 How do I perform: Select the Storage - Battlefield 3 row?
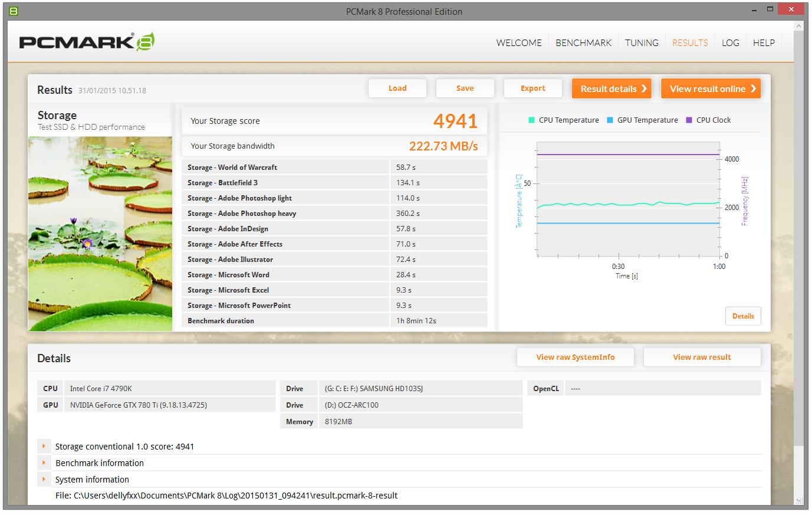pos(334,183)
